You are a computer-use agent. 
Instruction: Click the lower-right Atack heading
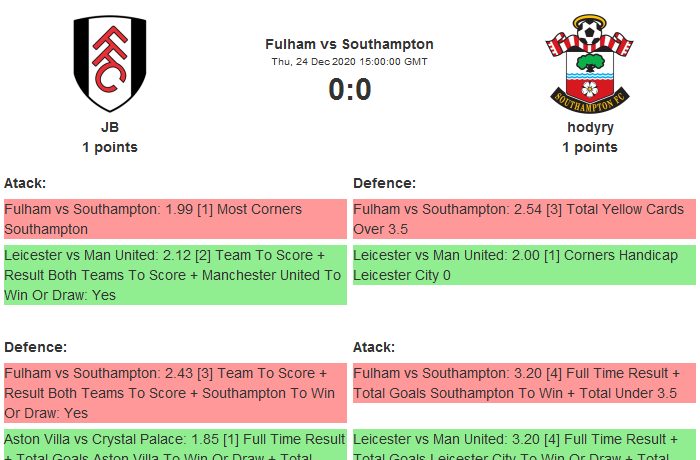(374, 347)
